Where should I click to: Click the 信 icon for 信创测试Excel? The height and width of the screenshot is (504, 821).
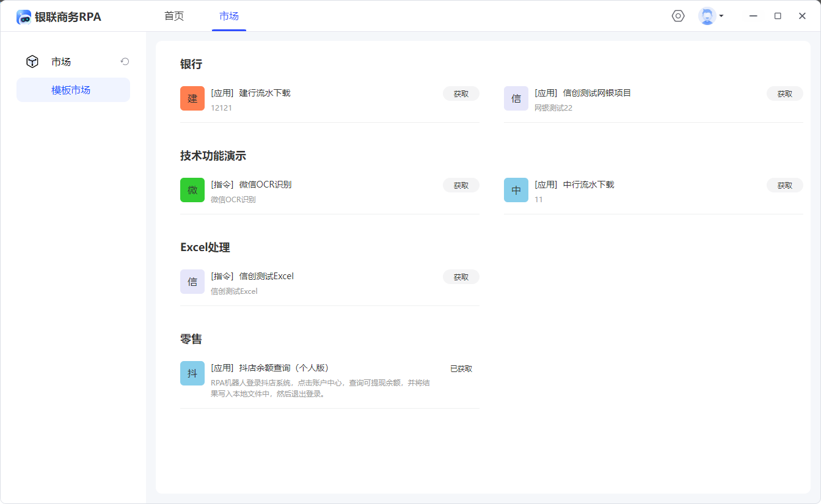192,282
